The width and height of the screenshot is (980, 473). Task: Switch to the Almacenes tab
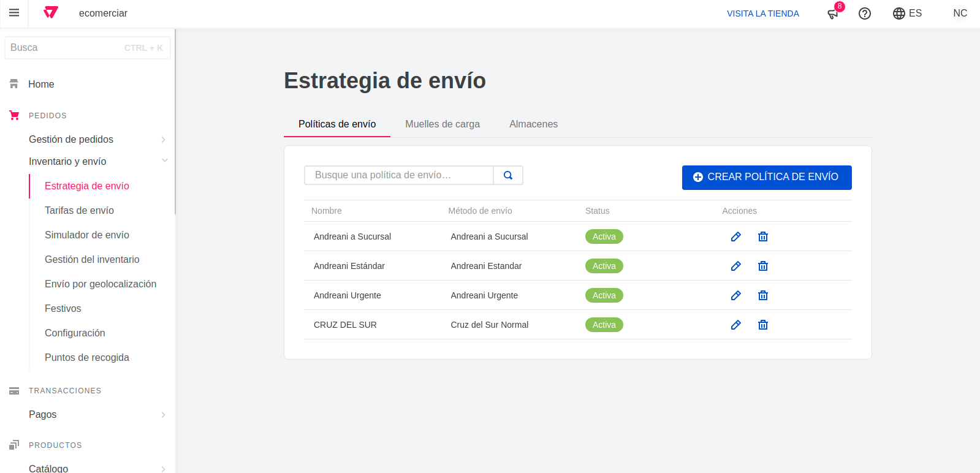[533, 124]
